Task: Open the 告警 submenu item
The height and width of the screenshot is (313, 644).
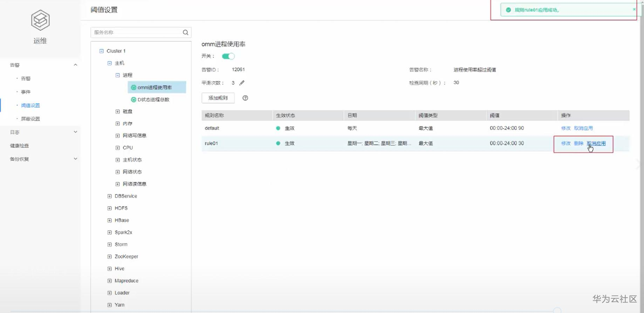Action: coord(26,78)
